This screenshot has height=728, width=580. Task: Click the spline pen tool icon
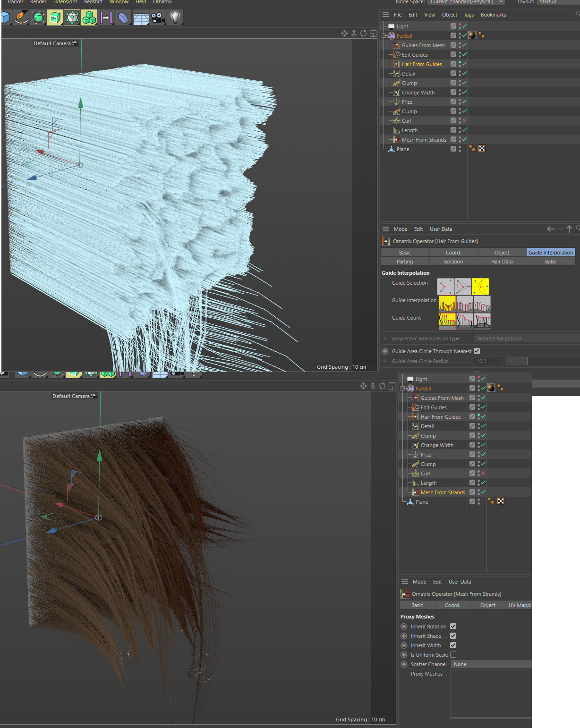21,18
